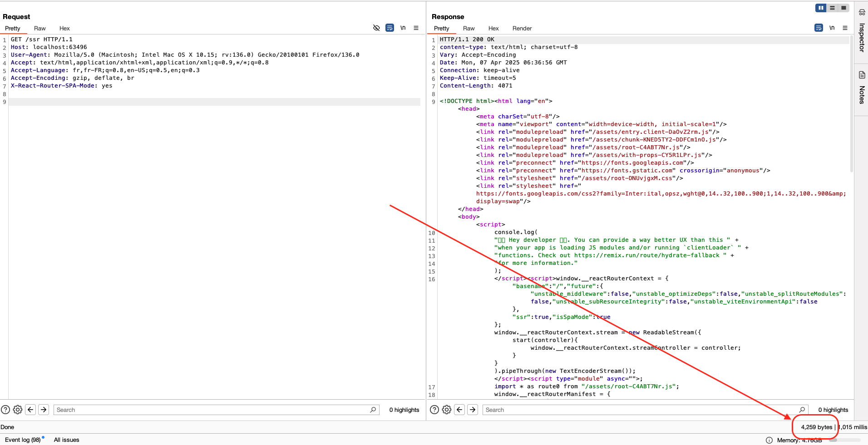Click magnifier icon in Response search box
This screenshot has width=868, height=445.
click(802, 410)
